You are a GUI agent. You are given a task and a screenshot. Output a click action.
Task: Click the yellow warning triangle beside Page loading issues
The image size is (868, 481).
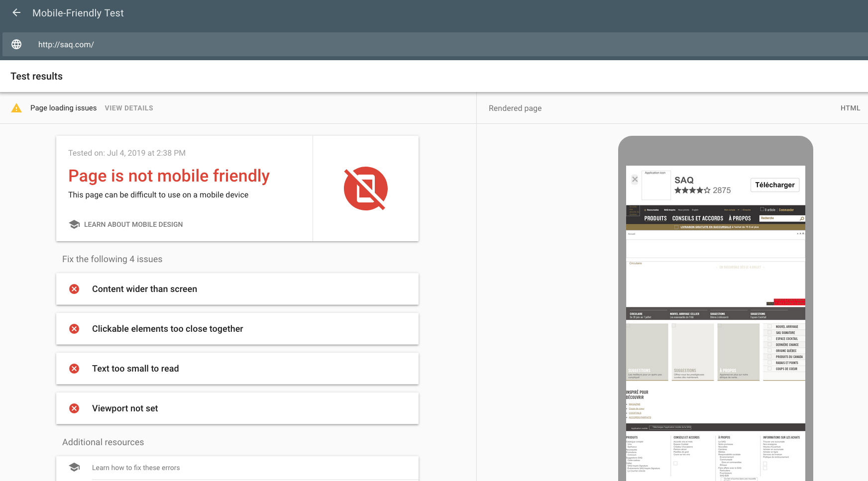[16, 107]
